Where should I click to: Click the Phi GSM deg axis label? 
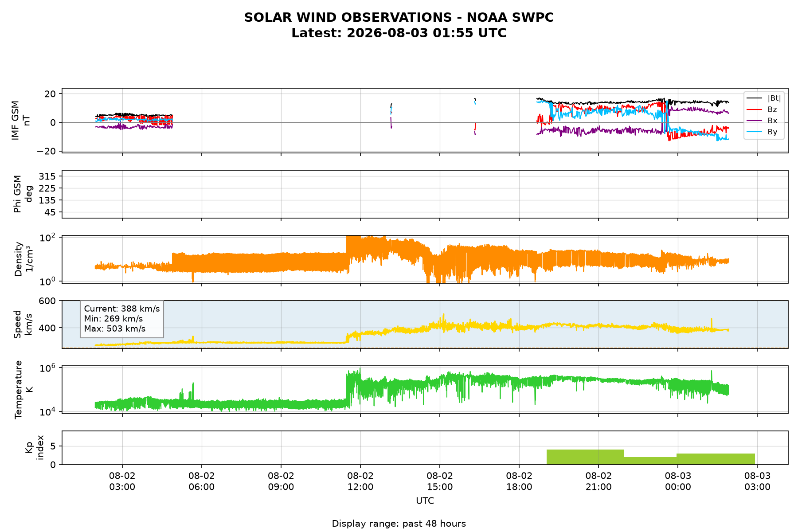click(x=23, y=194)
